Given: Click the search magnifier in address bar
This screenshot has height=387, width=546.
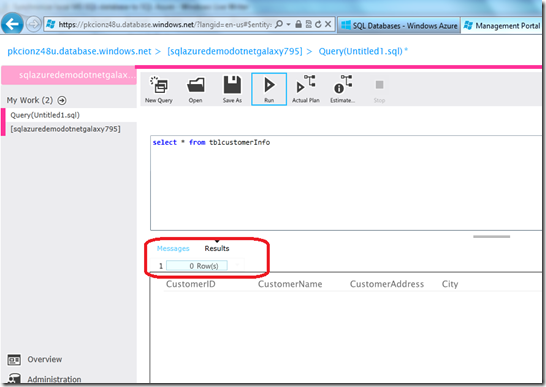Looking at the screenshot, I should [x=279, y=24].
